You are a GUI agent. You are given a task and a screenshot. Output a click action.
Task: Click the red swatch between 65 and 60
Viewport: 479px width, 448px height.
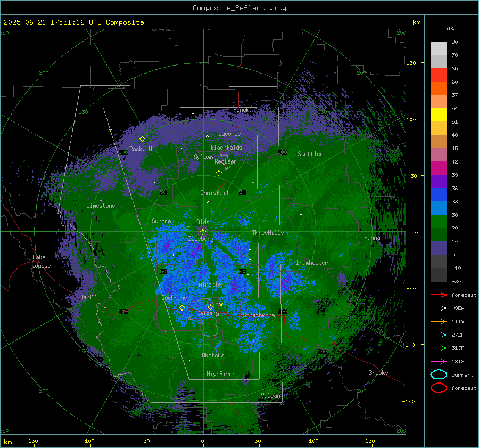point(439,75)
